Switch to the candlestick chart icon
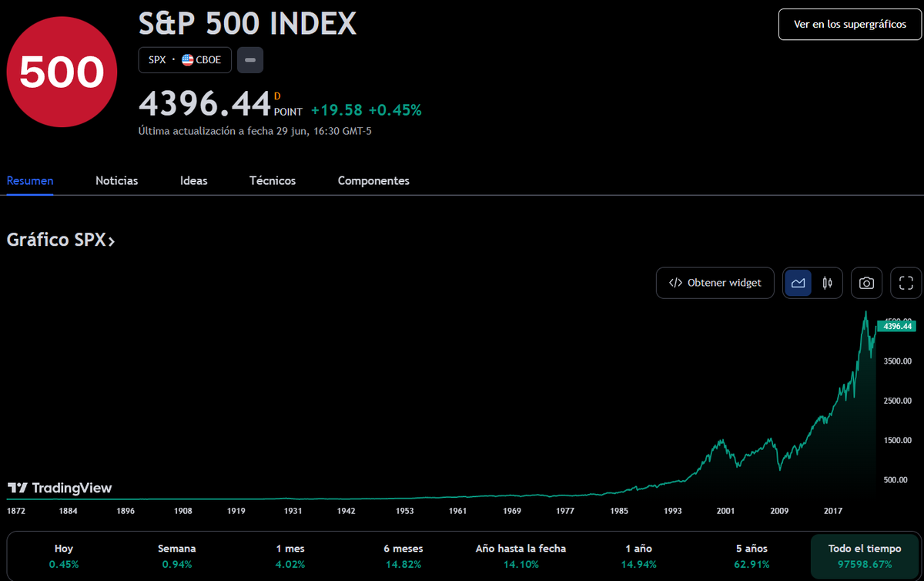This screenshot has height=581, width=924. [827, 283]
